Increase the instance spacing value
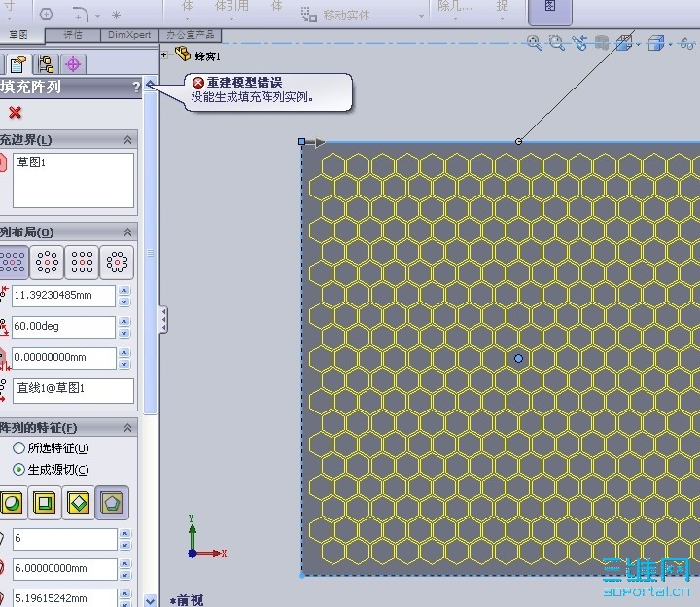Image resolution: width=700 pixels, height=607 pixels. (x=124, y=291)
